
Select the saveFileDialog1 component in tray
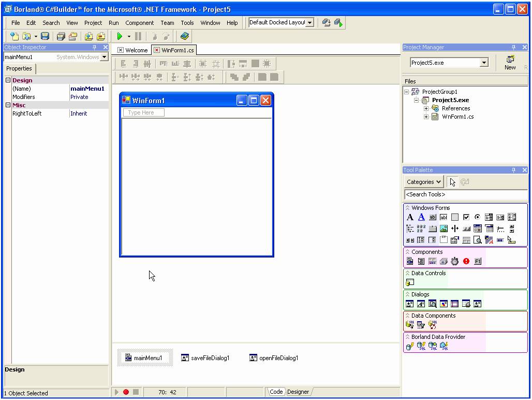click(205, 358)
